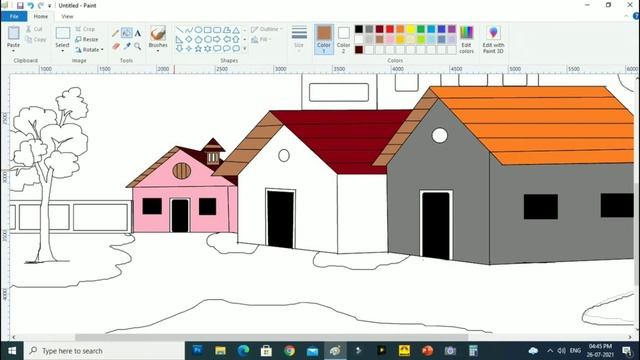Choose the Right arrow shape
Screen dimensions: 640x360
pyautogui.click(x=217, y=40)
